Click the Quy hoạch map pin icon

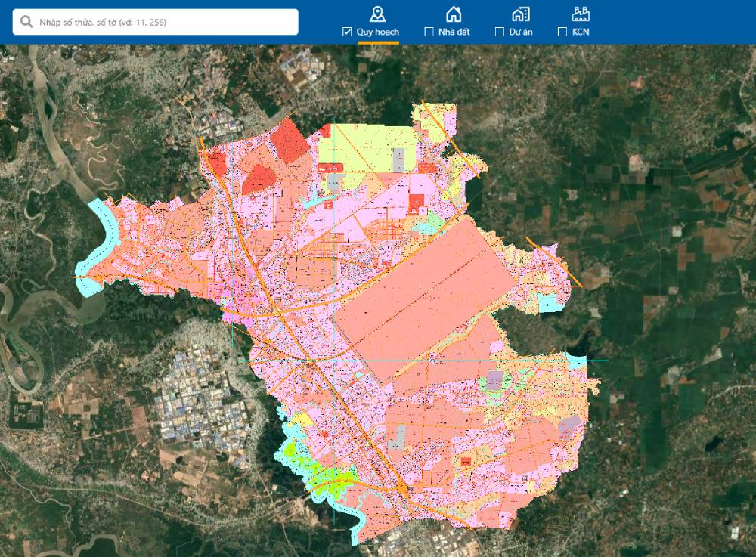(377, 14)
